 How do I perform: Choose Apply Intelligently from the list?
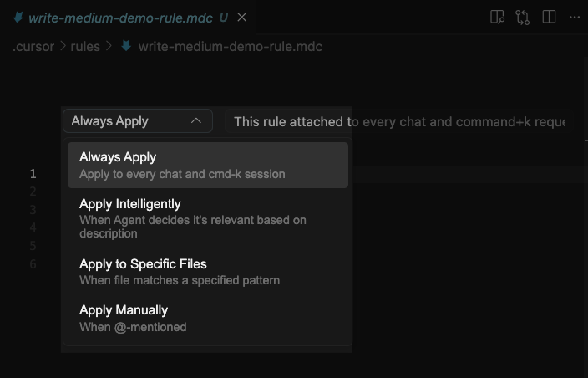click(x=208, y=218)
